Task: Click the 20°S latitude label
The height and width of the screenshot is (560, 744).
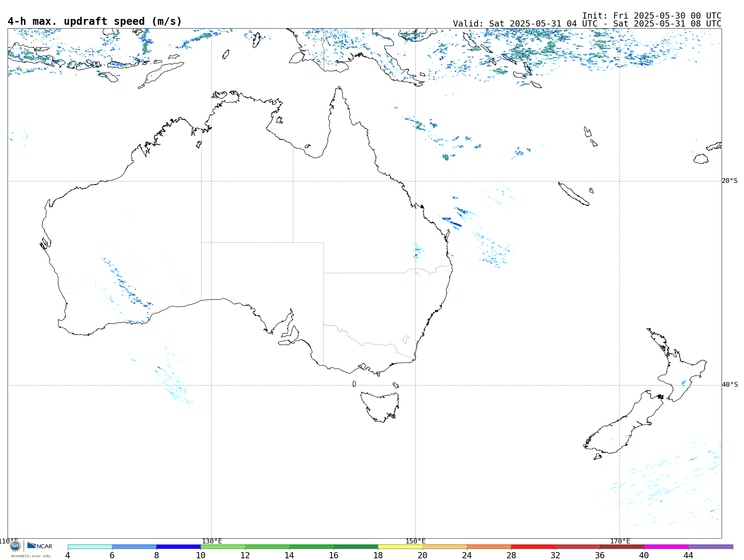Action: pyautogui.click(x=730, y=181)
